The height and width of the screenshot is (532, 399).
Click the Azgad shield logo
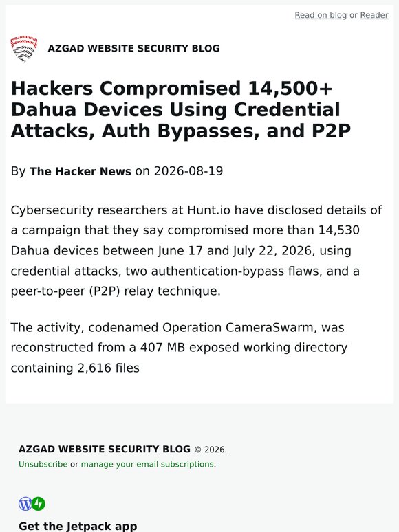click(24, 49)
